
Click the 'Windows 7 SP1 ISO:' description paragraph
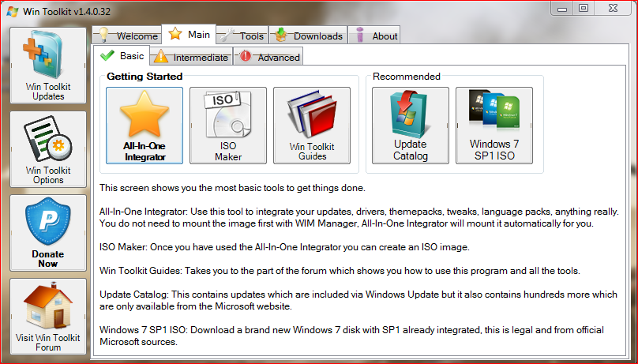coord(352,336)
